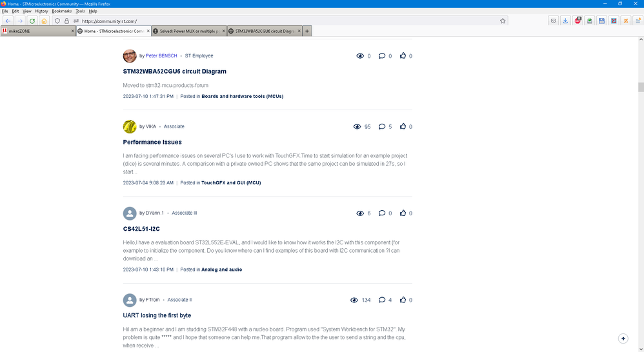644x352 pixels.
Task: Open the Analog and audio forum link
Action: click(222, 269)
